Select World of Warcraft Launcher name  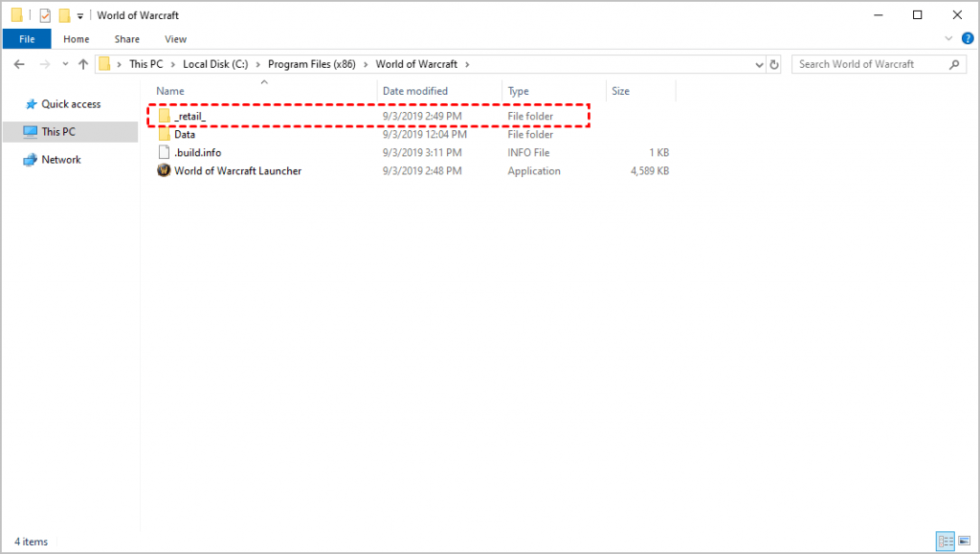[x=237, y=171]
